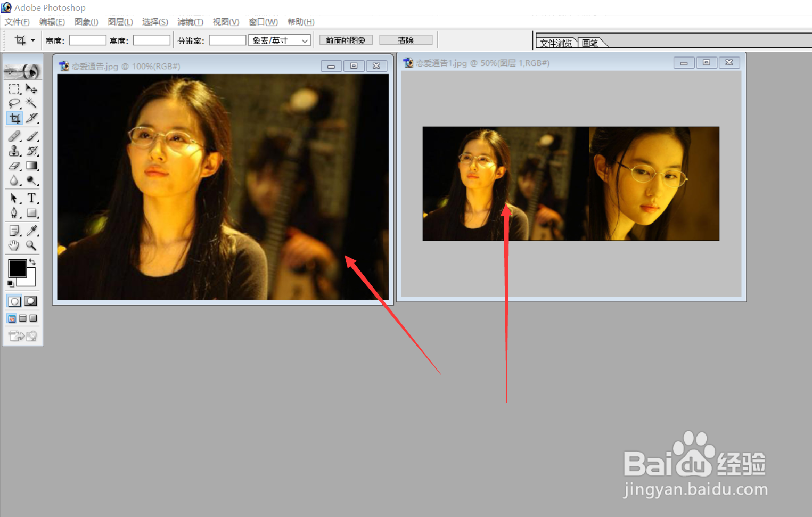Select the Zoom tool
This screenshot has width=812, height=517.
tap(31, 245)
